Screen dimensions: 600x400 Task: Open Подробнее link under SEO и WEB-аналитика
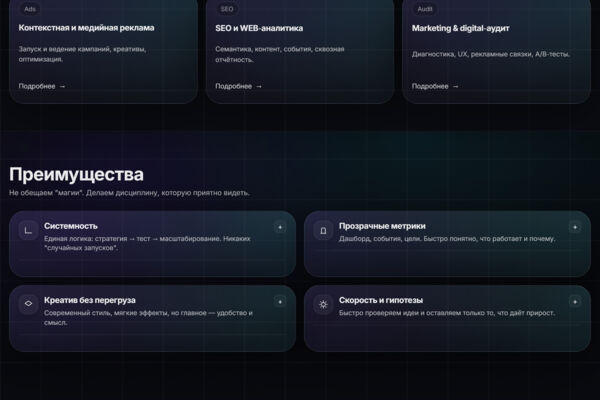(238, 86)
